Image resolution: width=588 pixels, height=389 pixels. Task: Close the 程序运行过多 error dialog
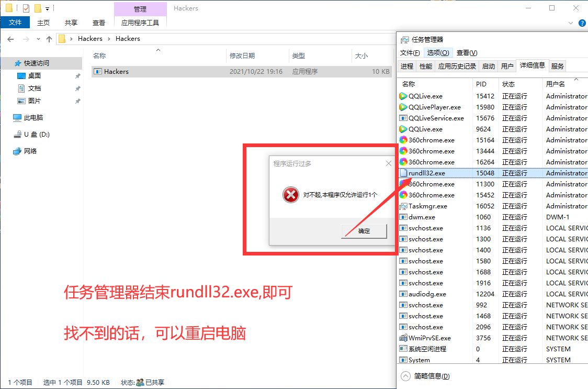(388, 163)
